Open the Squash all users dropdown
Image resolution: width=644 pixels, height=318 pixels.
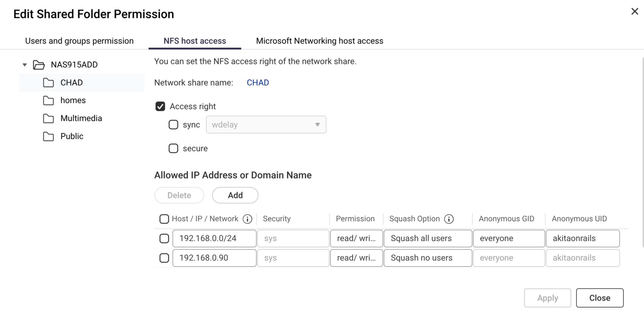point(428,238)
